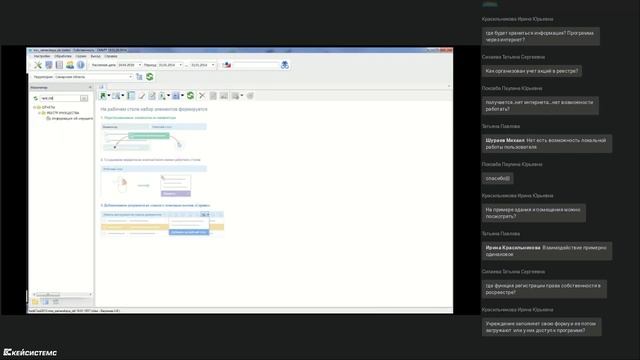640x360 pixels.
Task: Click the shield icon in top toolbar
Action: coord(49,65)
